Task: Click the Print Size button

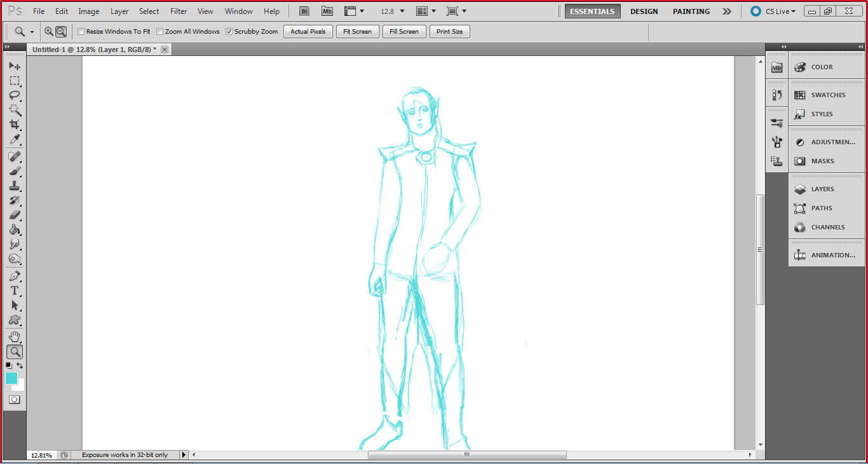Action: [x=450, y=31]
